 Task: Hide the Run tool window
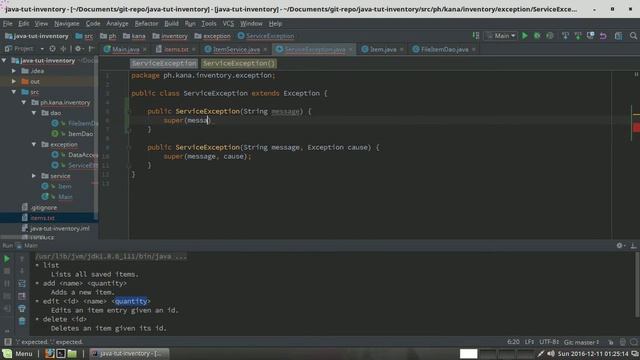[633, 245]
